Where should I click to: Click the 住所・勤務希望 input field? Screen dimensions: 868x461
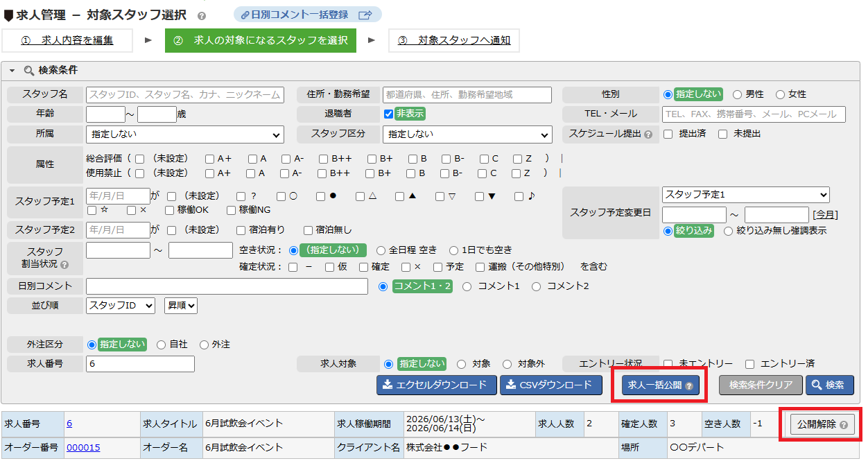pyautogui.click(x=467, y=95)
